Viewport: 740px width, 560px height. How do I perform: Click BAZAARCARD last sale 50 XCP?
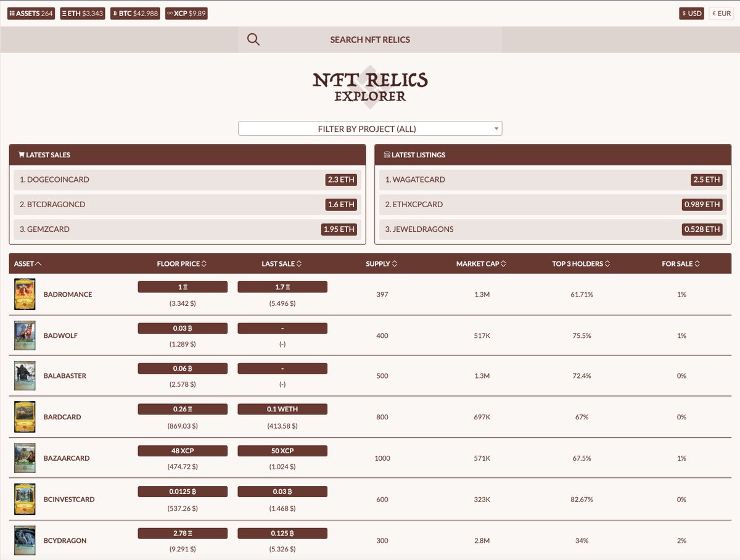coord(282,451)
